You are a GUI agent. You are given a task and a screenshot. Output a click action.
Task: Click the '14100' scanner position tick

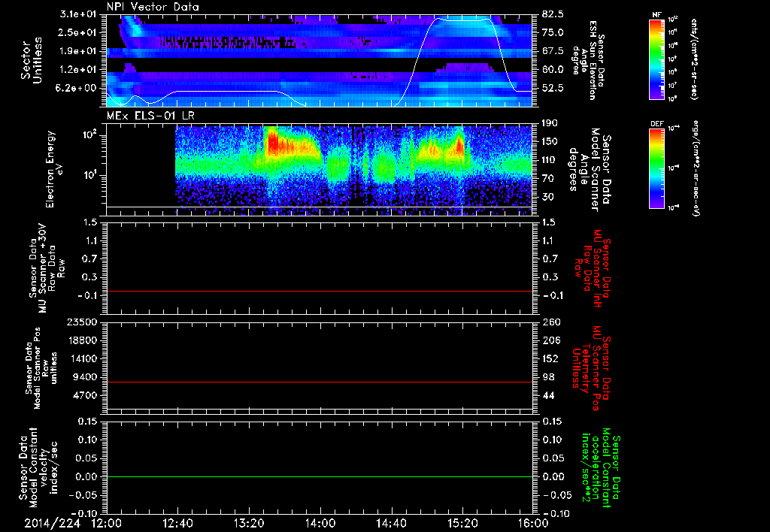coord(84,358)
